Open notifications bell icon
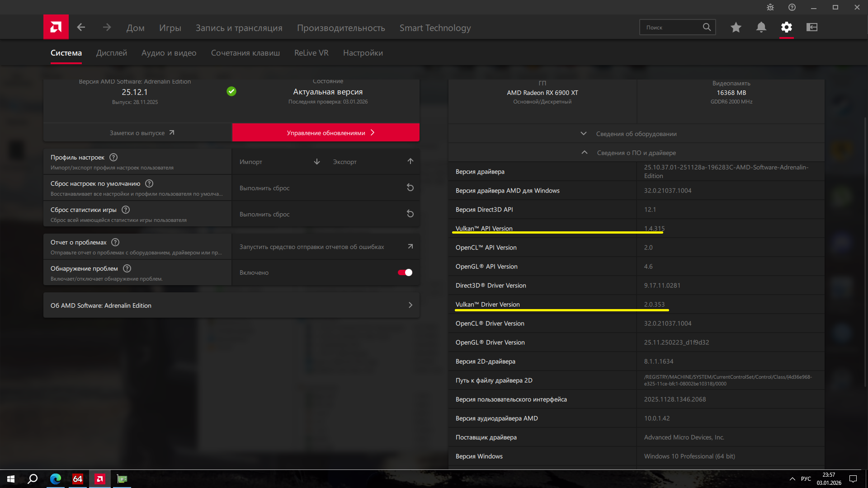Viewport: 868px width, 488px height. 761,27
